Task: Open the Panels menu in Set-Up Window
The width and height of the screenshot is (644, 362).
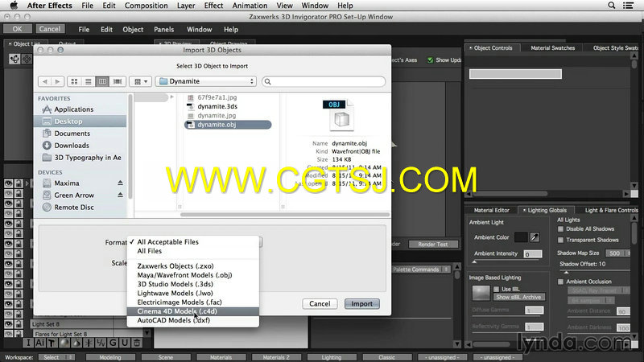Action: point(164,30)
